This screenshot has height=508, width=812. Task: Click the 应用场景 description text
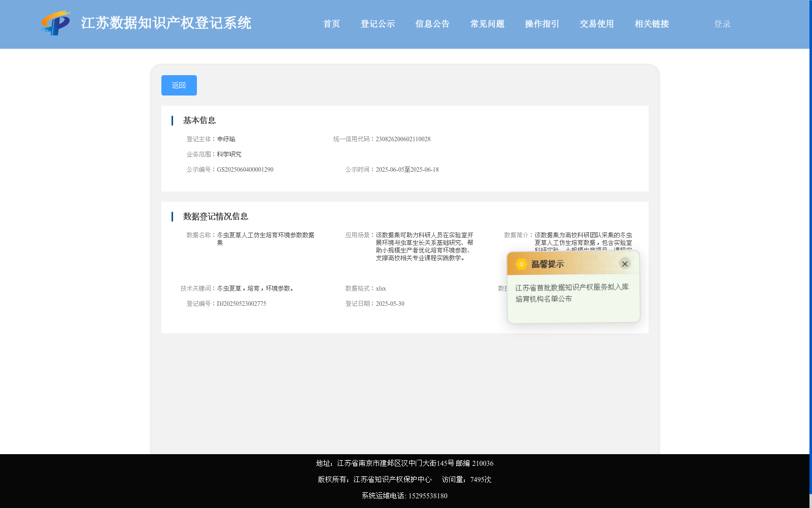424,246
